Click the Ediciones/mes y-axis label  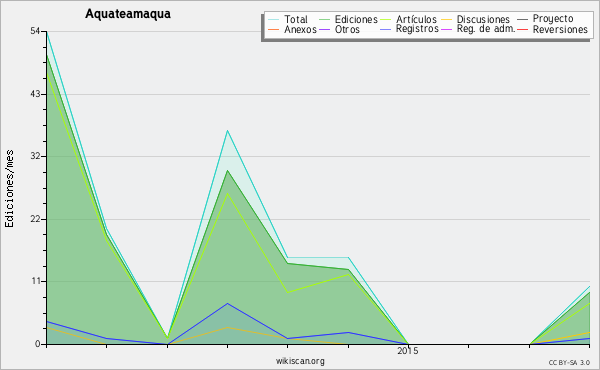point(9,189)
